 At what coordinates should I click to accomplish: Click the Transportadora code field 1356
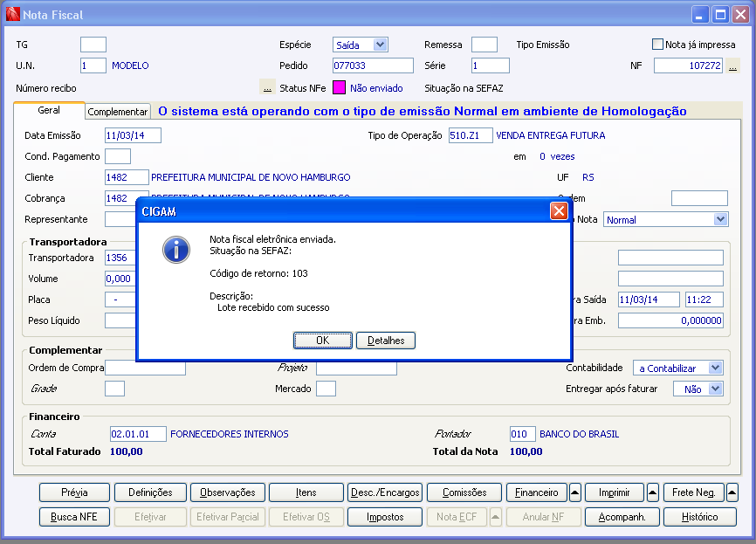coord(121,258)
